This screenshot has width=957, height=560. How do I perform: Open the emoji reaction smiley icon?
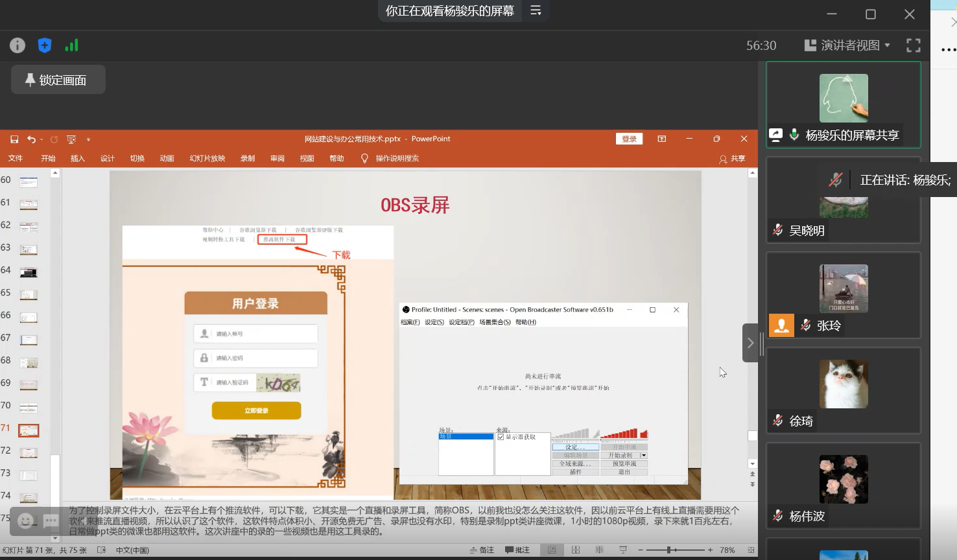click(25, 520)
